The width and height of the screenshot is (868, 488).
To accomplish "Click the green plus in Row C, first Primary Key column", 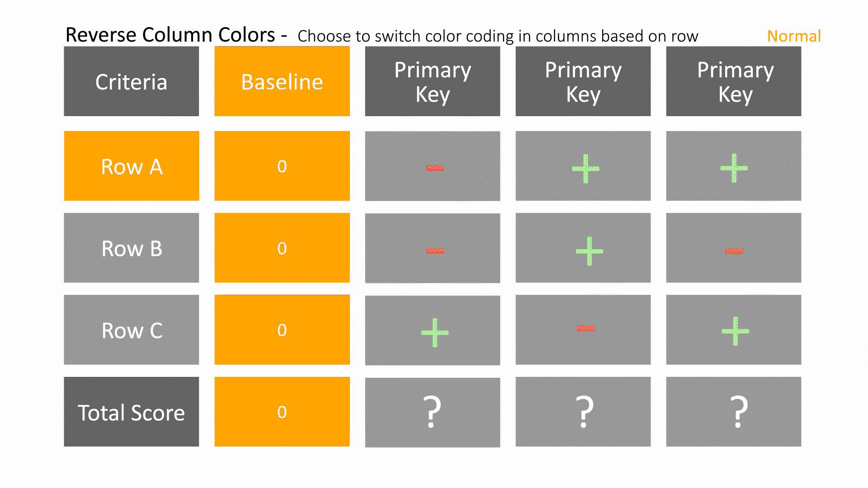I will click(x=435, y=333).
